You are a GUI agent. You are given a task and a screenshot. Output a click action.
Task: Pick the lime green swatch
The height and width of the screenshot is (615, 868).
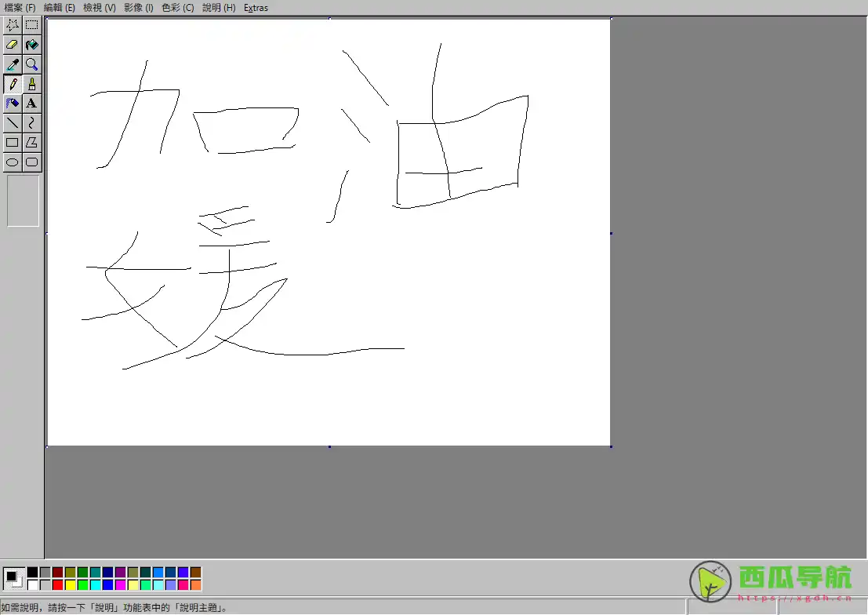click(x=83, y=585)
